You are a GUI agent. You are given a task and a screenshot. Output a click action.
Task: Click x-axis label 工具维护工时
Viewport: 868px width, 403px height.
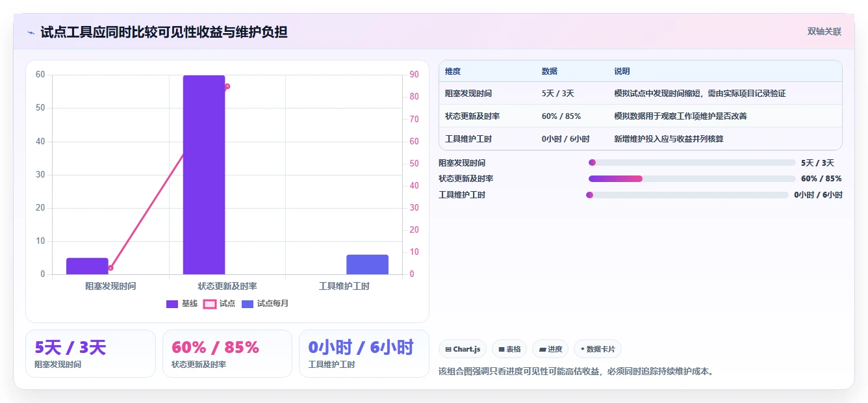[344, 286]
